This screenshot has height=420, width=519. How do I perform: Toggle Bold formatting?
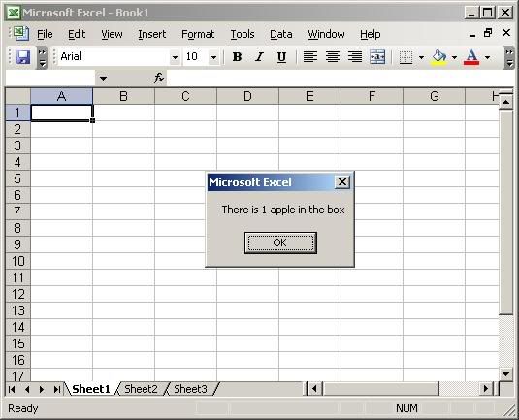point(237,57)
